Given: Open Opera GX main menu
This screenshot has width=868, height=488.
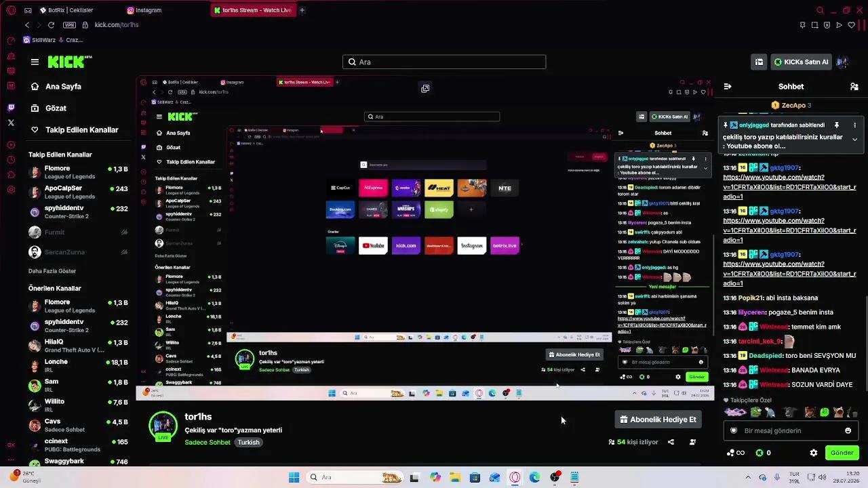Looking at the screenshot, I should 11,10.
